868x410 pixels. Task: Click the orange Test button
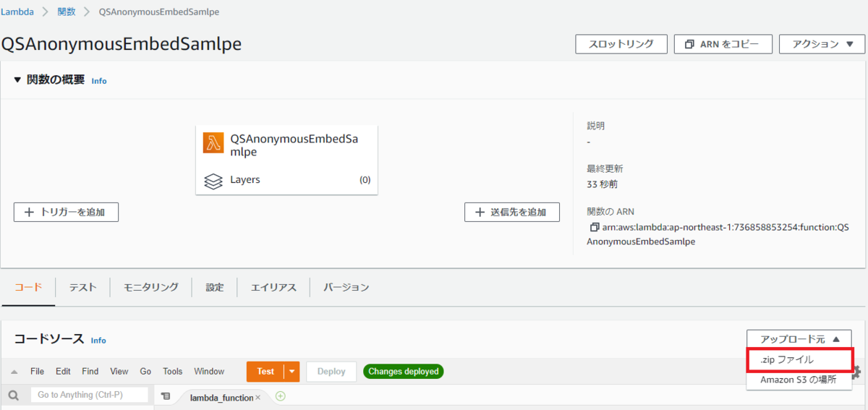(265, 372)
